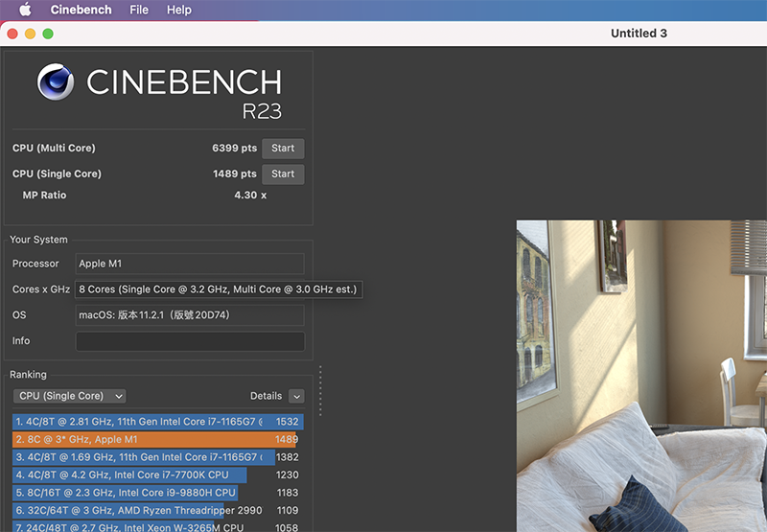Viewport: 767px width, 532px height.
Task: Open the Apple menu
Action: point(26,10)
